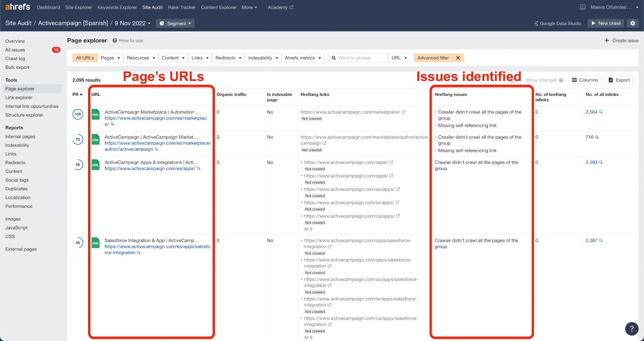Open Structure explorer in the sidebar
Viewport: 644px width, 341px height.
(x=24, y=115)
